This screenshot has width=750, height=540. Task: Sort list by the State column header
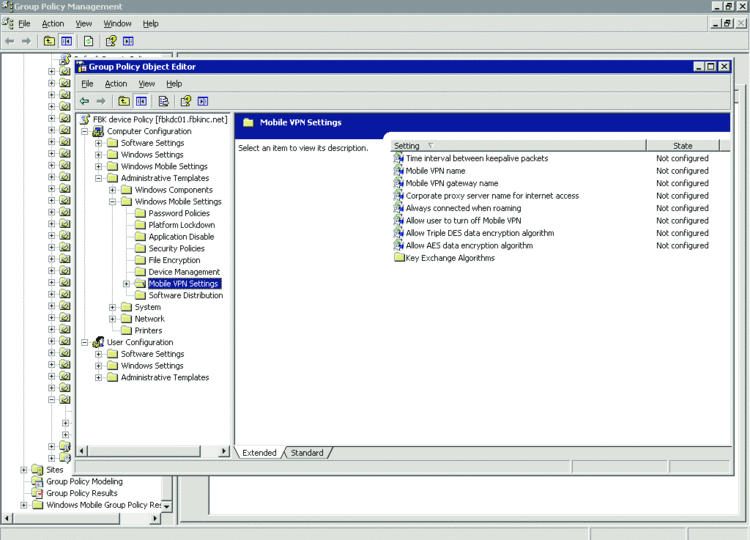click(x=682, y=146)
